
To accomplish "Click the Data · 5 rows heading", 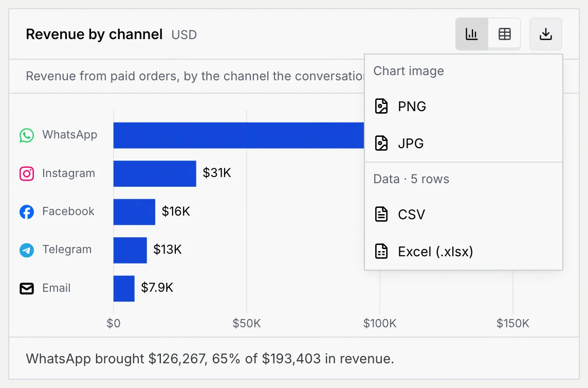I will coord(411,179).
